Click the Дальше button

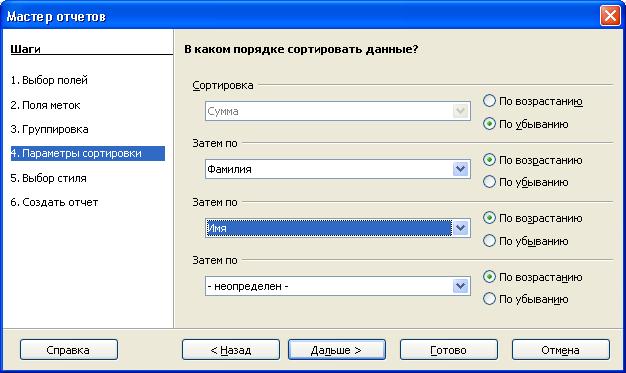tap(337, 350)
